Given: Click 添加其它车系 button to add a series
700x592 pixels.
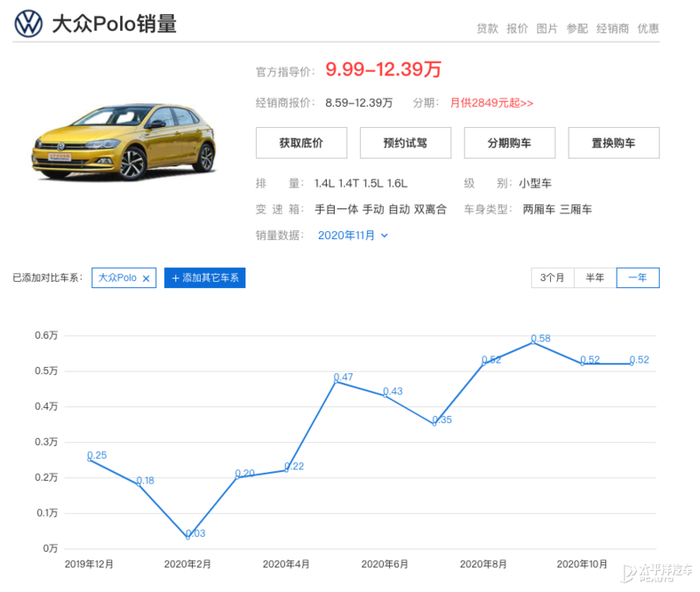Looking at the screenshot, I should (x=205, y=278).
